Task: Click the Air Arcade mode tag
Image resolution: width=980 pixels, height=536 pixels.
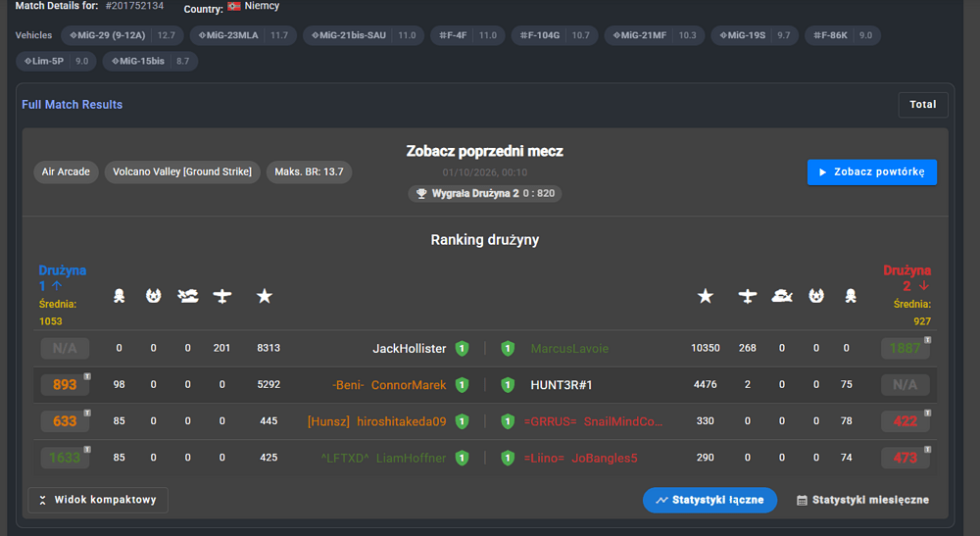Action: [x=66, y=171]
